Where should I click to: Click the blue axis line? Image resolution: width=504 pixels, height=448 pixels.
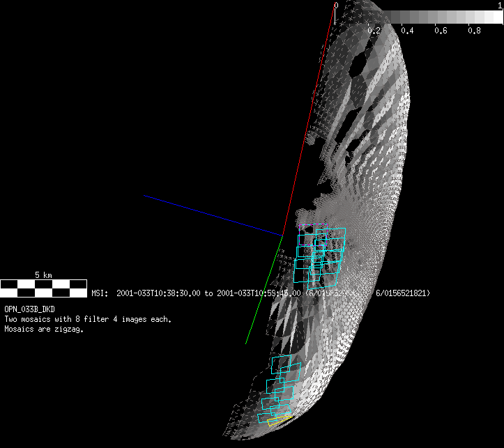point(209,215)
